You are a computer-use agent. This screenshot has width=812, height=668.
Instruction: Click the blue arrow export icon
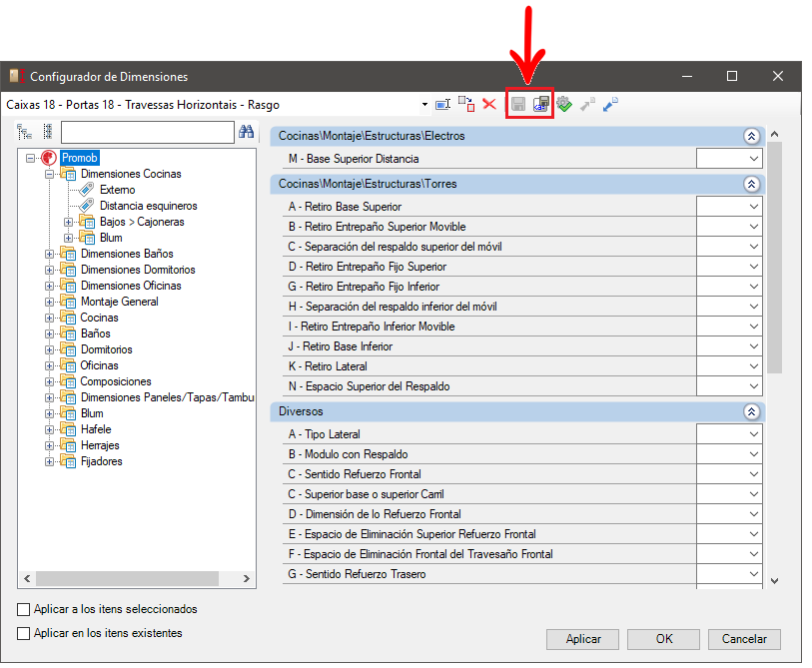610,104
